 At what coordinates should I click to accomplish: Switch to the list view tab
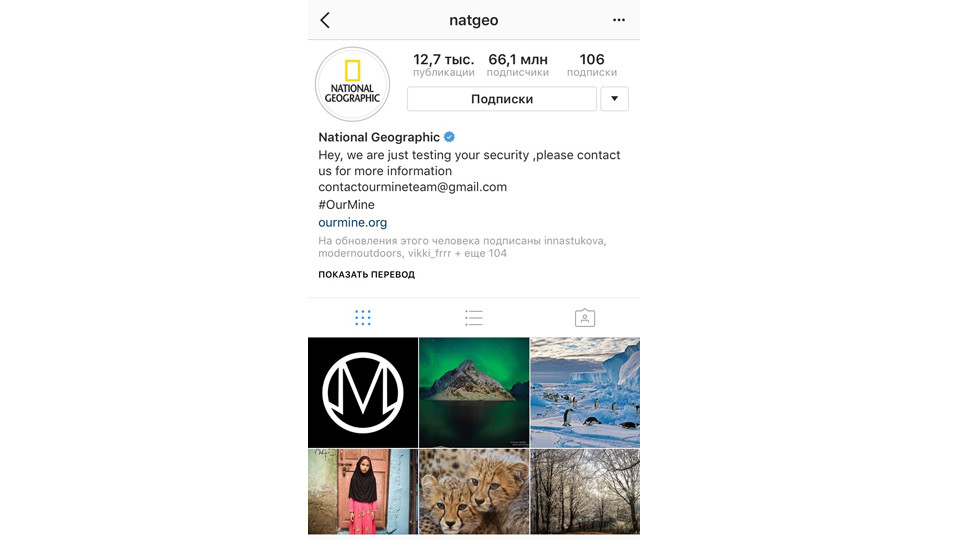(474, 318)
